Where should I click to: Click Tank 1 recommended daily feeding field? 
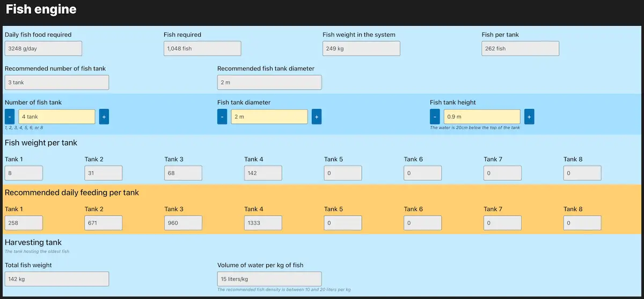(24, 223)
